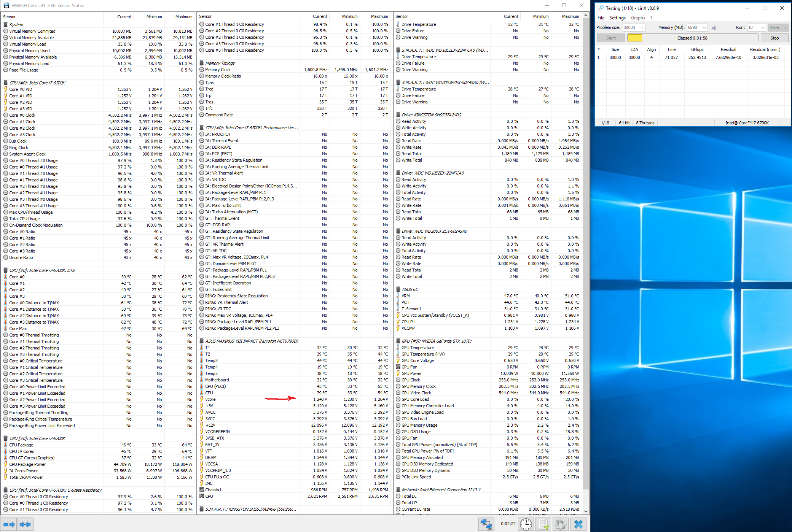This screenshot has width=792, height=532.
Task: Click the CPU fan sensor icon row
Action: tap(202, 496)
